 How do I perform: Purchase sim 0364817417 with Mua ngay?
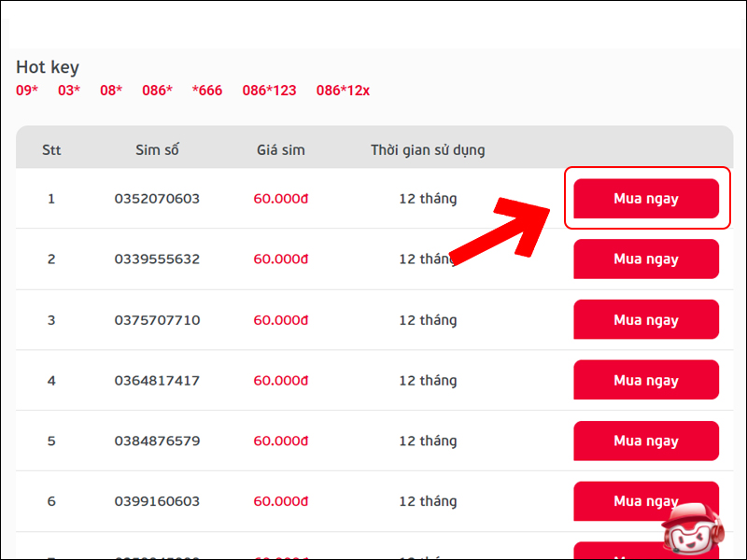tap(645, 381)
